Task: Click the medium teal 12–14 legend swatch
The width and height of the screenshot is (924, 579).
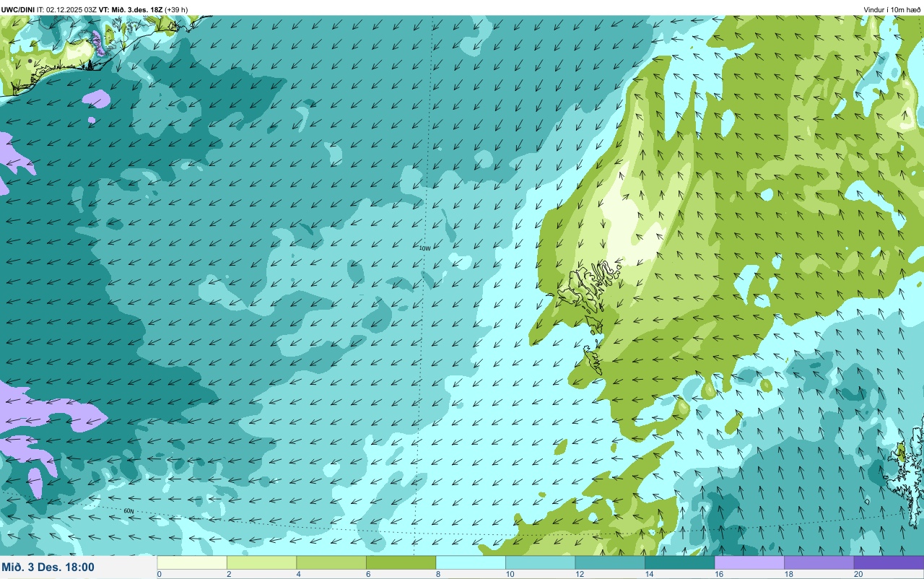Action: tap(610, 562)
